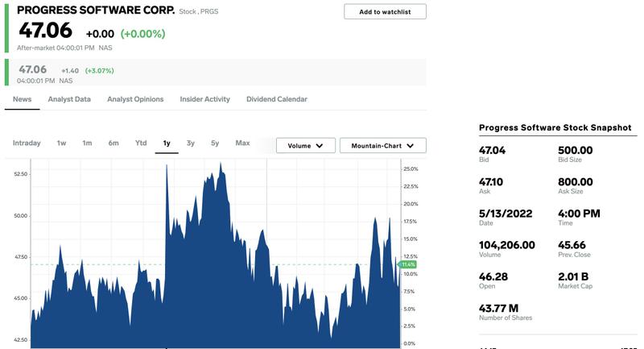Select the 3y chart range

click(x=191, y=143)
